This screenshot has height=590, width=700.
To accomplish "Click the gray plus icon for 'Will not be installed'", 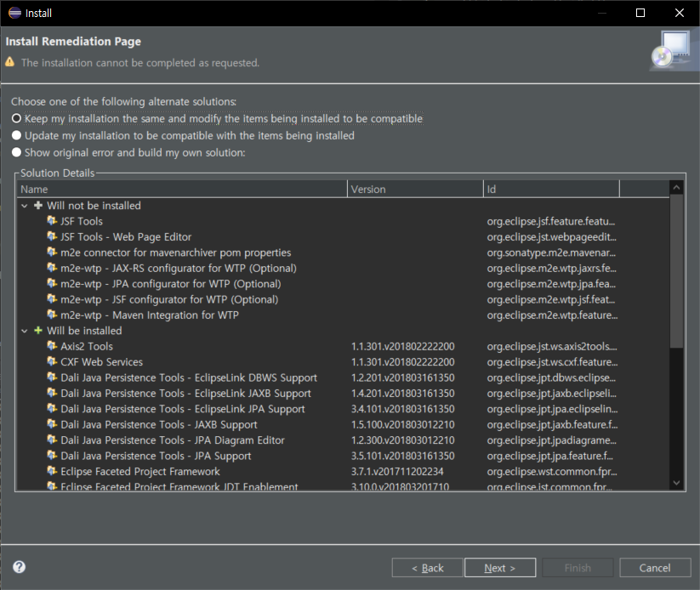I will (38, 205).
